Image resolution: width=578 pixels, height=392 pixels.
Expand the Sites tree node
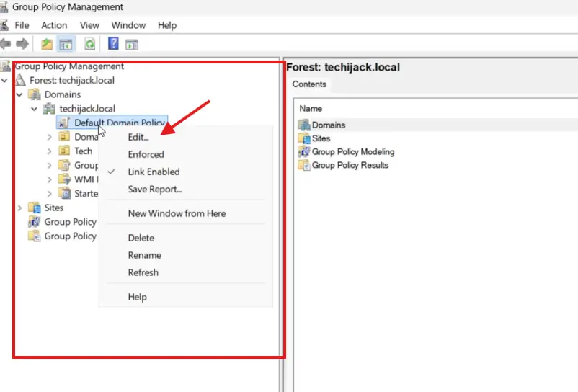[x=19, y=208]
